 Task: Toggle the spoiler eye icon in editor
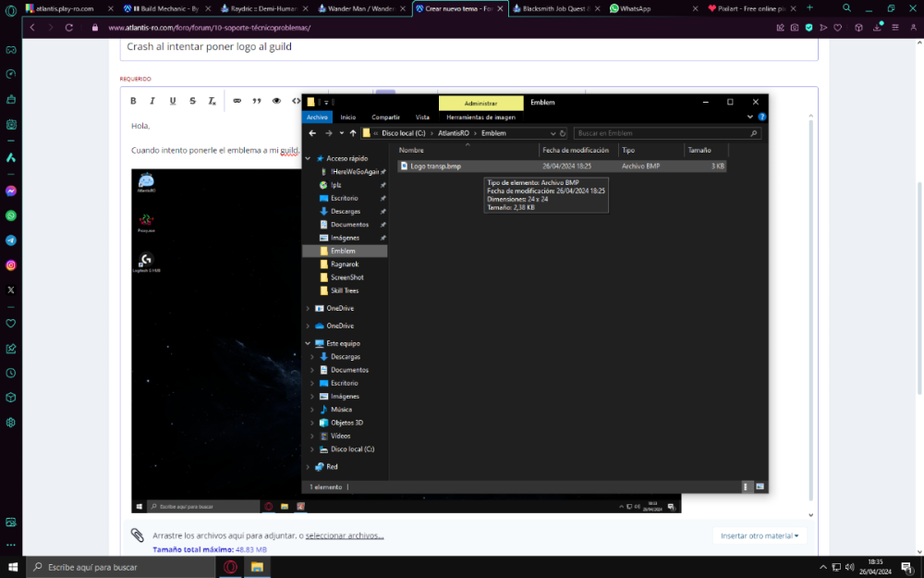pyautogui.click(x=276, y=101)
